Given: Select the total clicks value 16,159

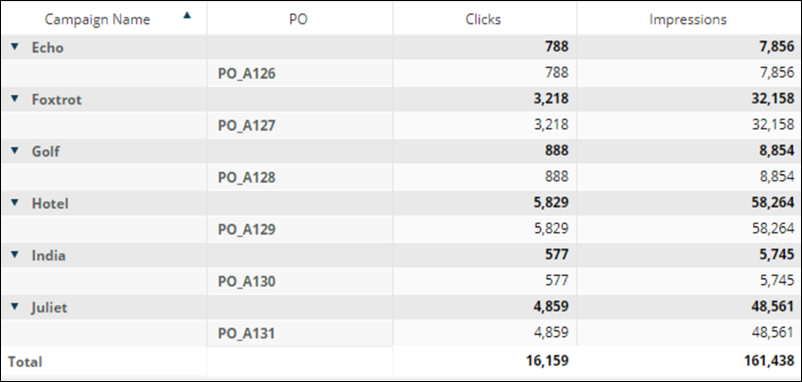Looking at the screenshot, I should pyautogui.click(x=547, y=361).
